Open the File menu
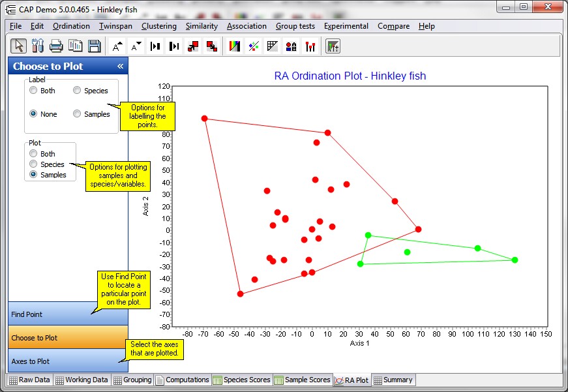 (16, 26)
